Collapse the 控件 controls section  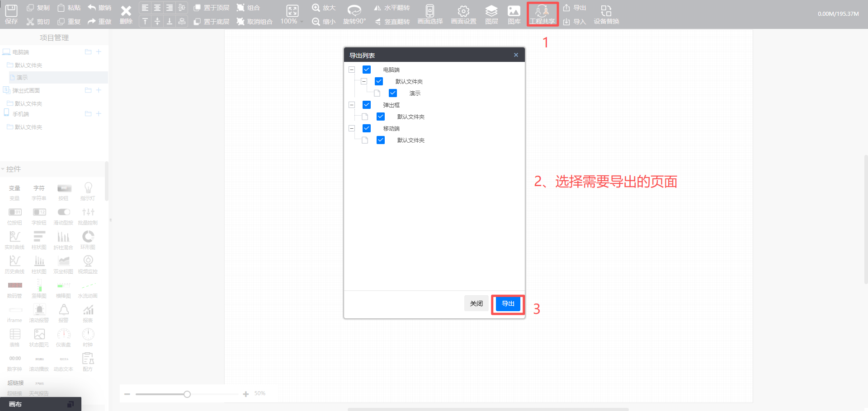tap(4, 169)
